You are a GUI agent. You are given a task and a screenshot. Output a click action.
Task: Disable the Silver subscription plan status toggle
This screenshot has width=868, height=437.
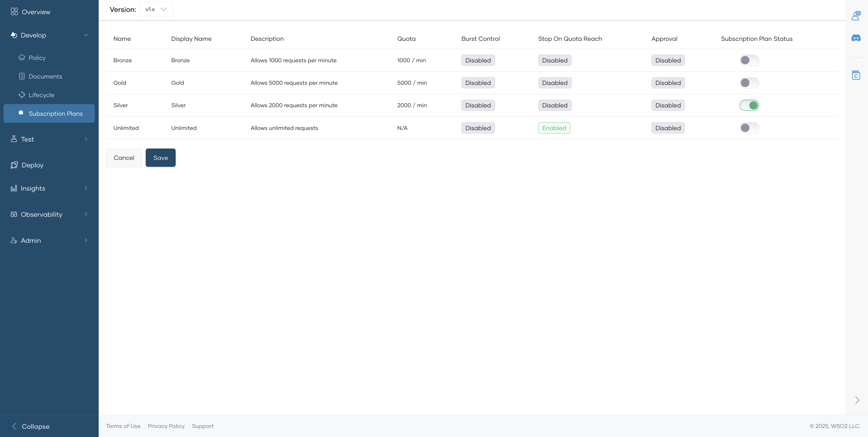(x=749, y=105)
